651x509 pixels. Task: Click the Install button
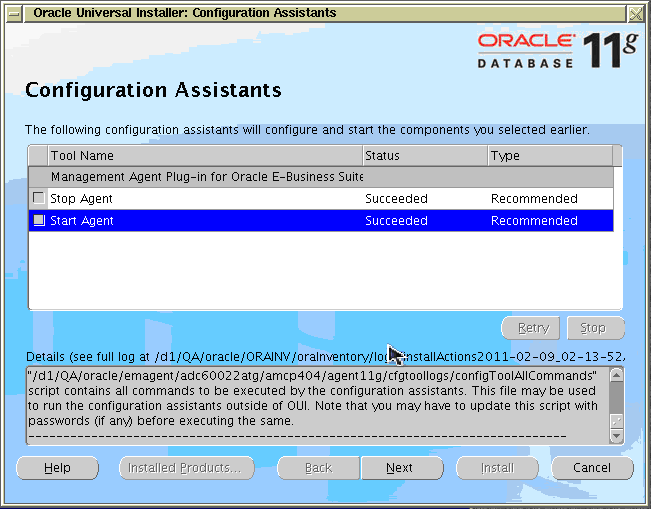pos(497,468)
